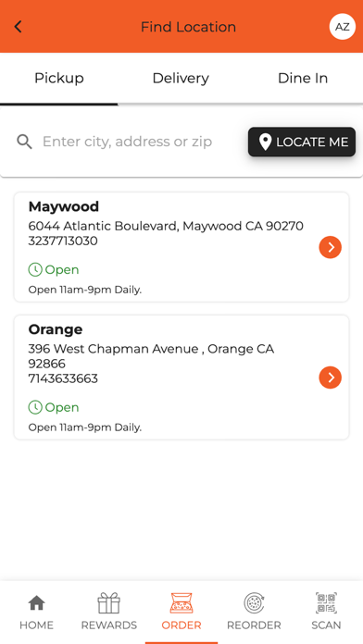Tap Maywood's phone number 3237713030
The width and height of the screenshot is (363, 644).
pos(63,241)
